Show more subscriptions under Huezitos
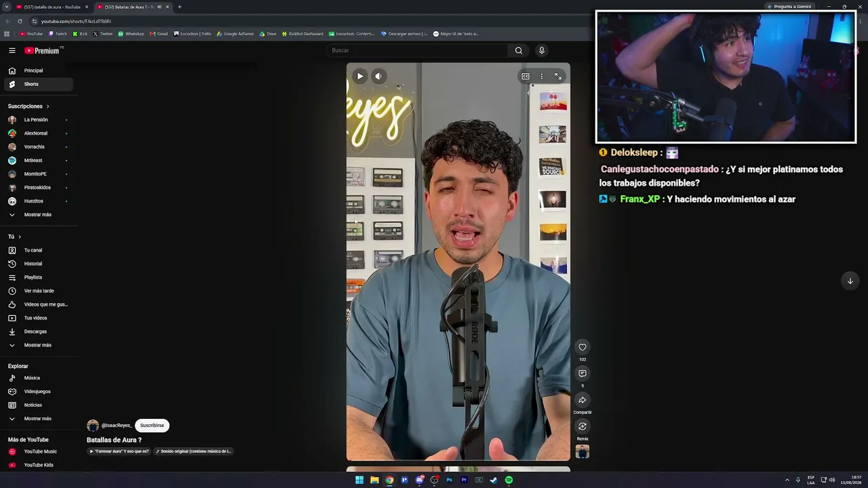 click(x=38, y=215)
